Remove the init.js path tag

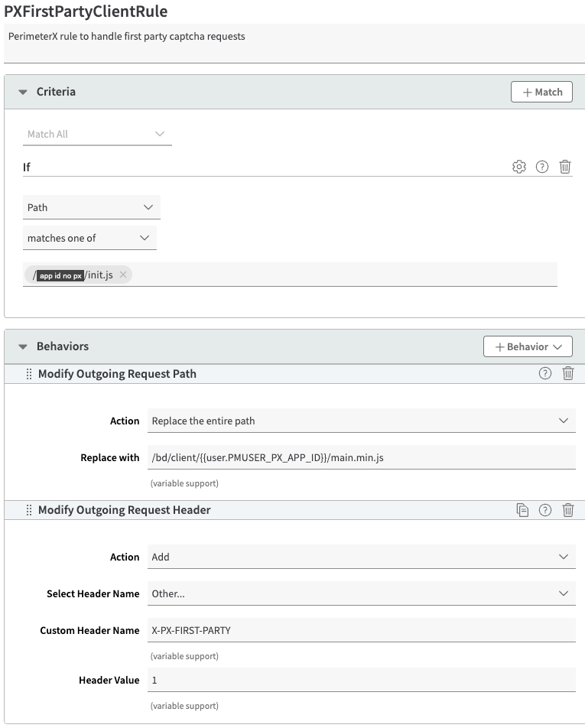click(x=123, y=275)
